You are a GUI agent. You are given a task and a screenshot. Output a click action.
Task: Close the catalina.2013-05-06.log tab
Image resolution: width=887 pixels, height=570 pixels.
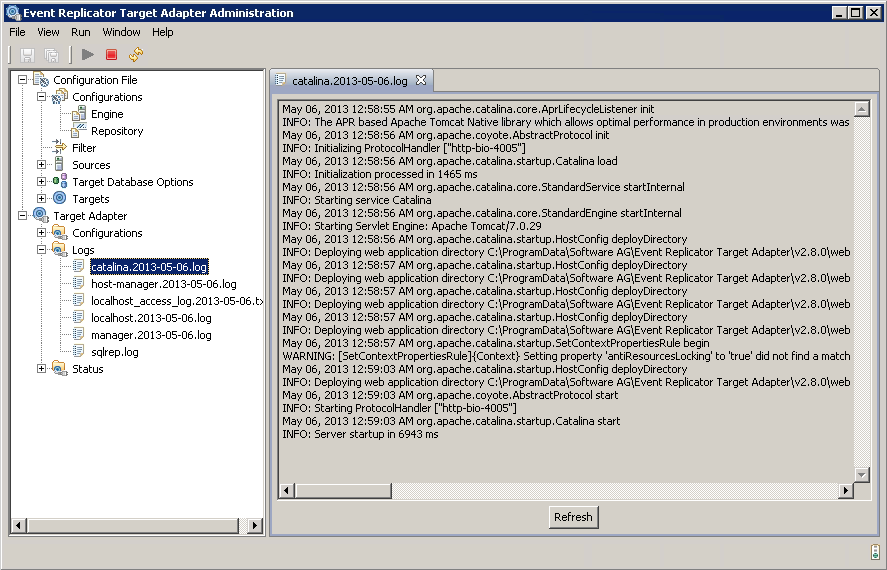pyautogui.click(x=420, y=80)
